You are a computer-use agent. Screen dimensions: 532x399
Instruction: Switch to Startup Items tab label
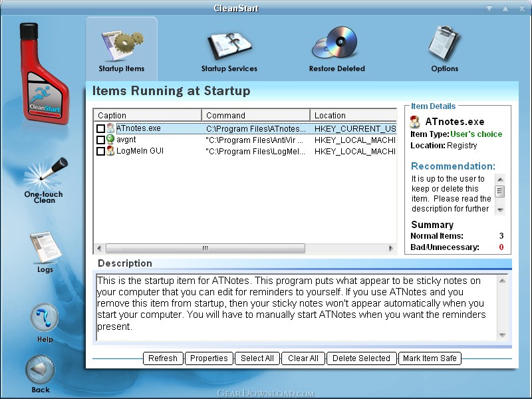(x=122, y=68)
